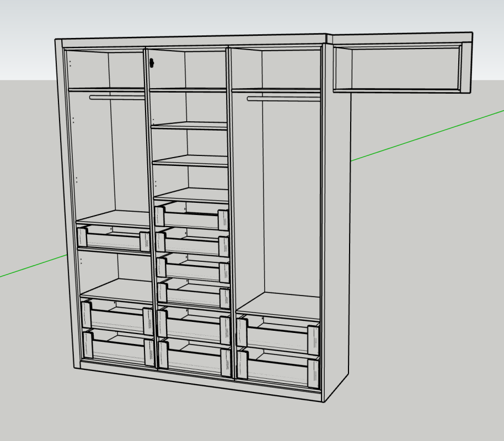
Task: Select the hanging rod in the right compartment
Action: point(284,99)
